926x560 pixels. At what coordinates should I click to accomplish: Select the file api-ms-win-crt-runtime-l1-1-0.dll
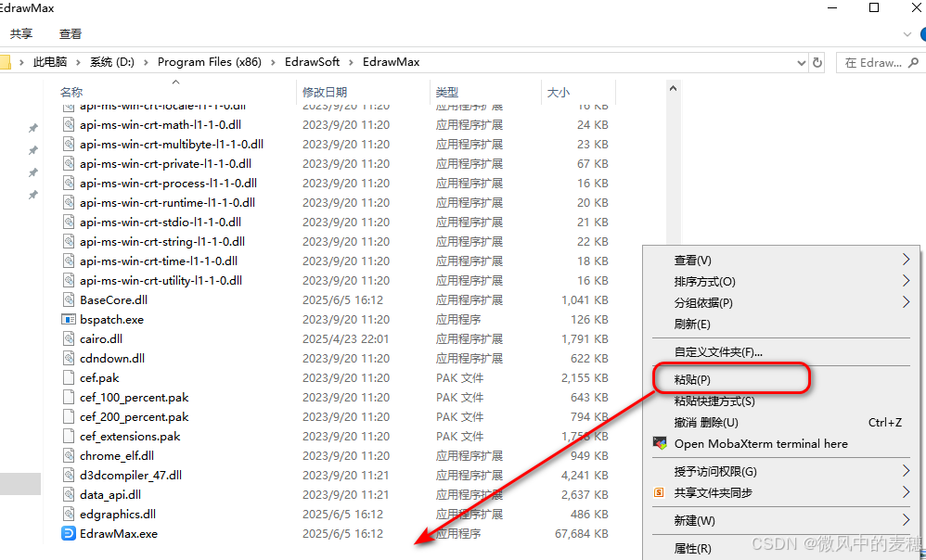(x=167, y=202)
